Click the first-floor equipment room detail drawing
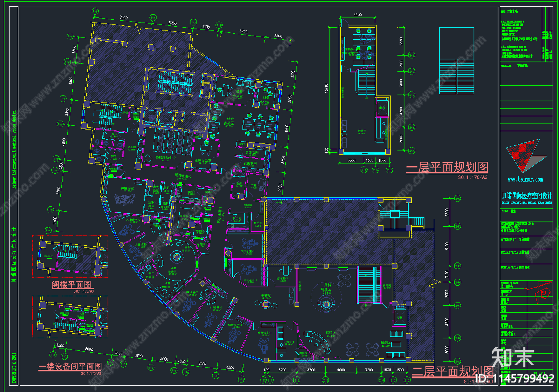 point(70,317)
